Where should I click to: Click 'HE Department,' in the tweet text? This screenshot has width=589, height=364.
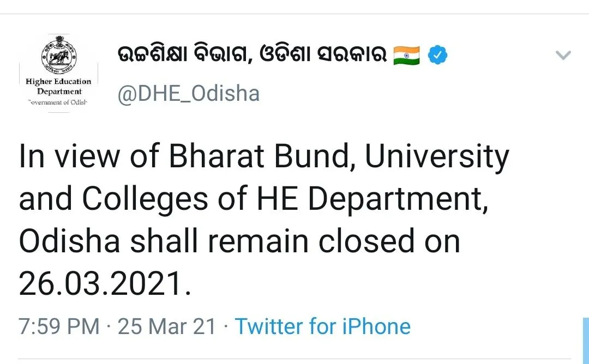point(372,199)
